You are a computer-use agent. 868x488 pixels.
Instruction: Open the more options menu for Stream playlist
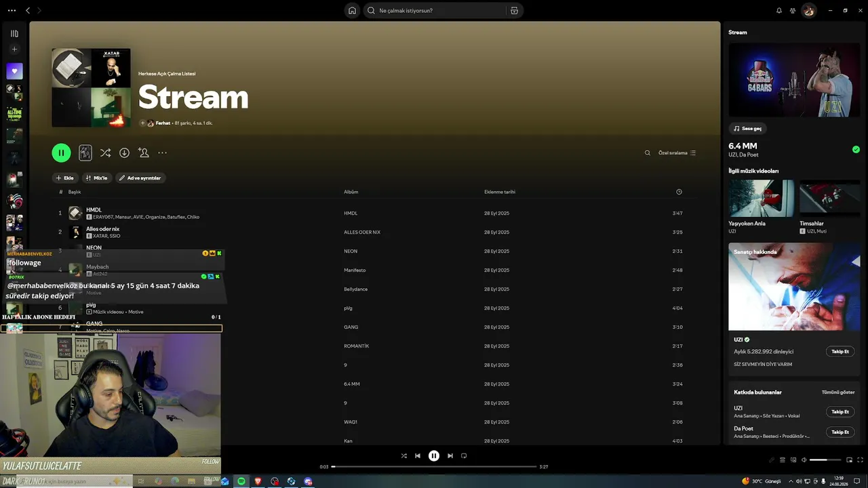[162, 153]
